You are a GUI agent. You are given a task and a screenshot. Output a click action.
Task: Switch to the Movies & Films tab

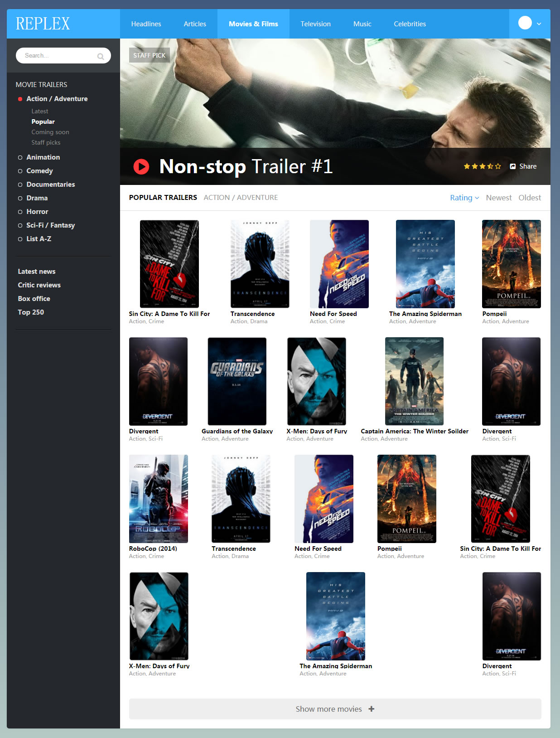253,24
